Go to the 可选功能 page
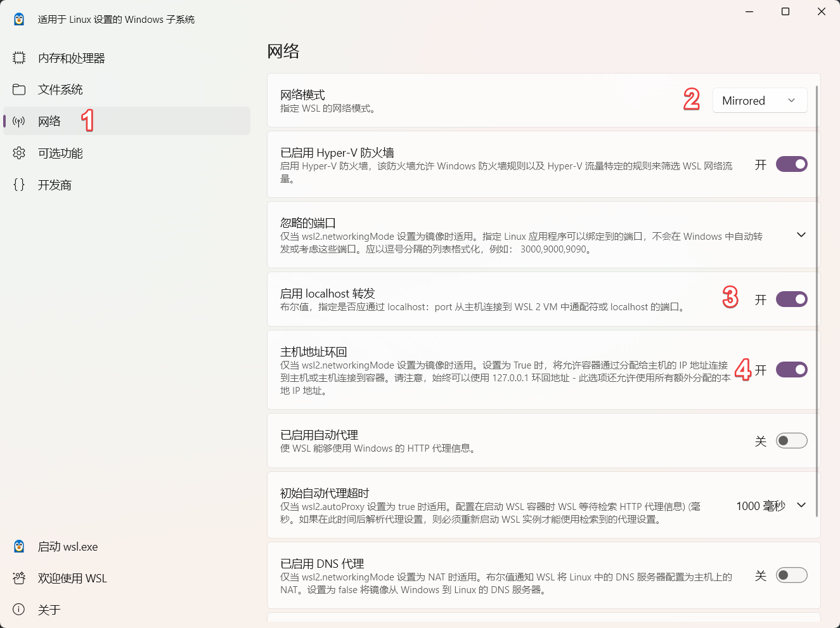Viewport: 840px width, 628px height. pyautogui.click(x=127, y=153)
